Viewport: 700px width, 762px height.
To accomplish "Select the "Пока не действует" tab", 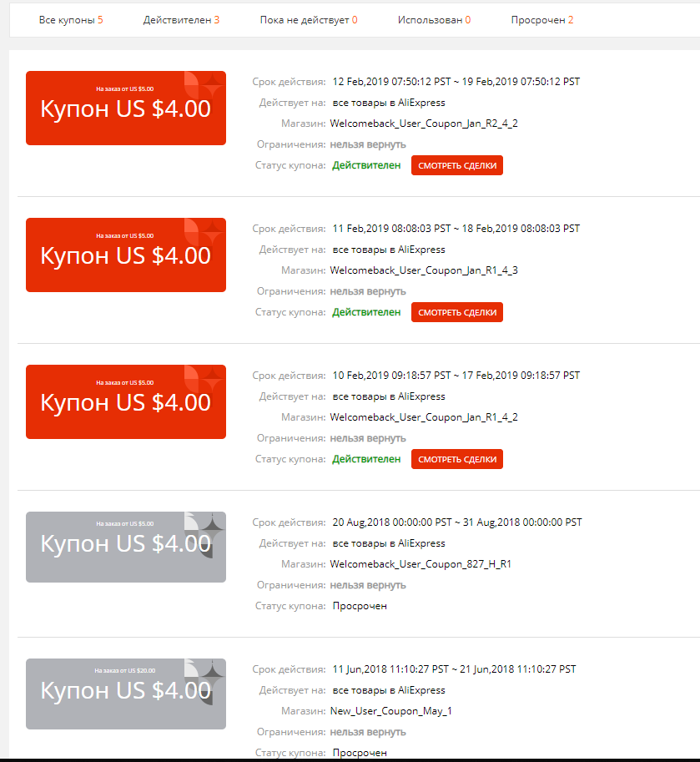I will [x=309, y=20].
